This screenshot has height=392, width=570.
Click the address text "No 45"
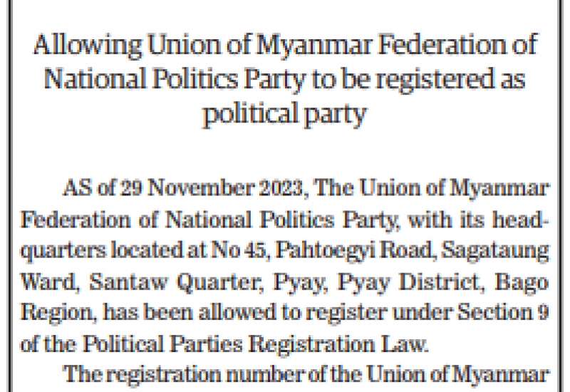pos(238,251)
